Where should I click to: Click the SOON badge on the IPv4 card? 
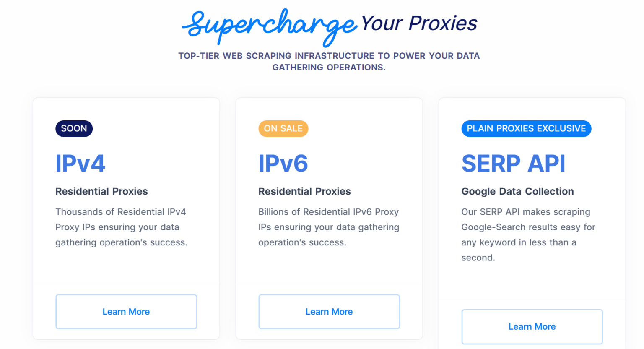tap(74, 128)
